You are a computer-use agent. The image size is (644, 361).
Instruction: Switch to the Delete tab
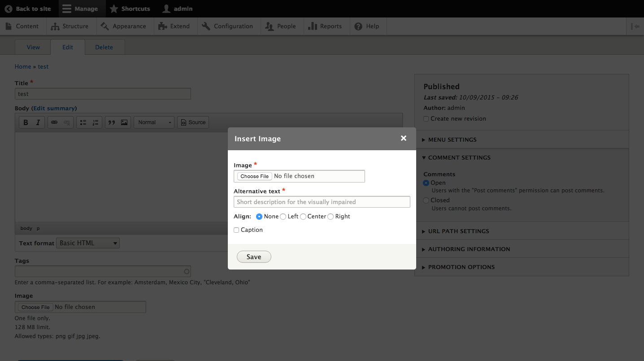104,47
